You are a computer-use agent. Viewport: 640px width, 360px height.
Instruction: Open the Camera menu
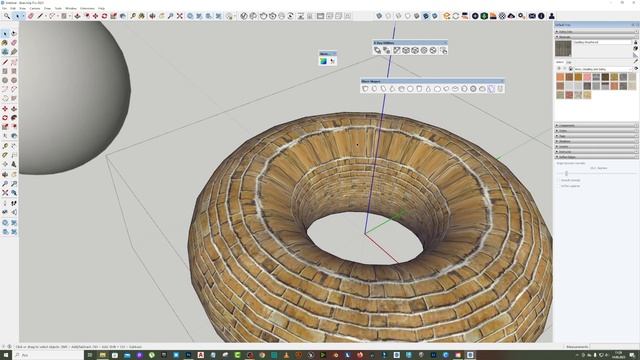click(35, 8)
